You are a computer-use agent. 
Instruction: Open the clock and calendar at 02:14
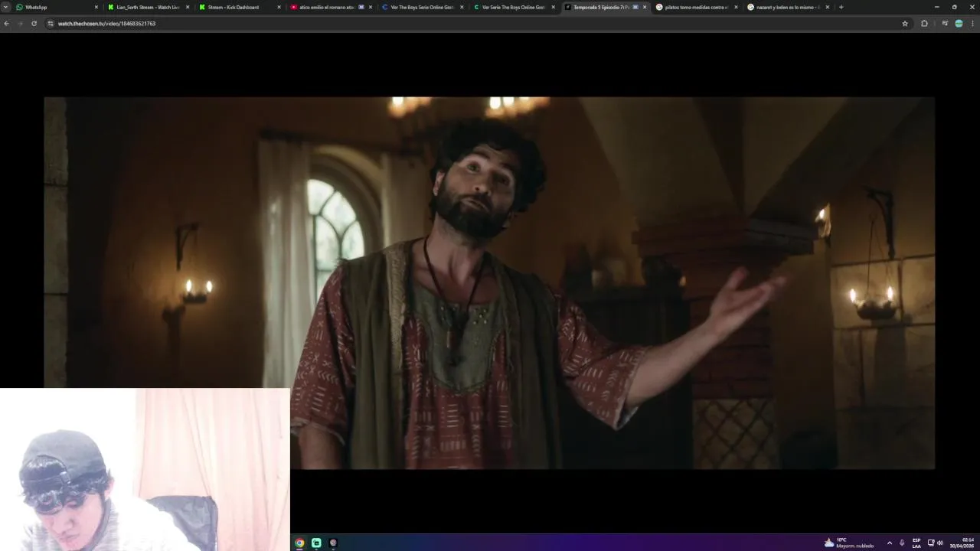coord(963,543)
